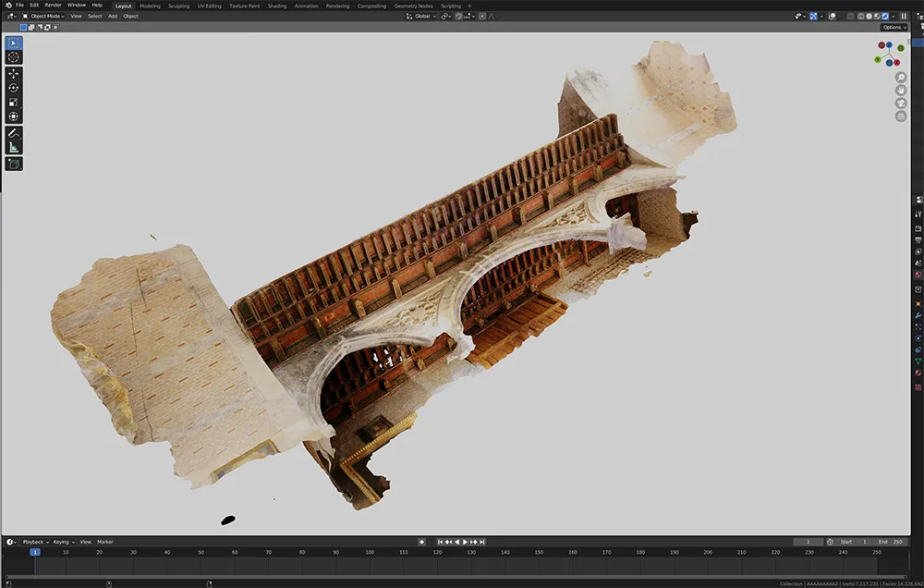Click the zoom magnifier viewport icon

point(900,78)
